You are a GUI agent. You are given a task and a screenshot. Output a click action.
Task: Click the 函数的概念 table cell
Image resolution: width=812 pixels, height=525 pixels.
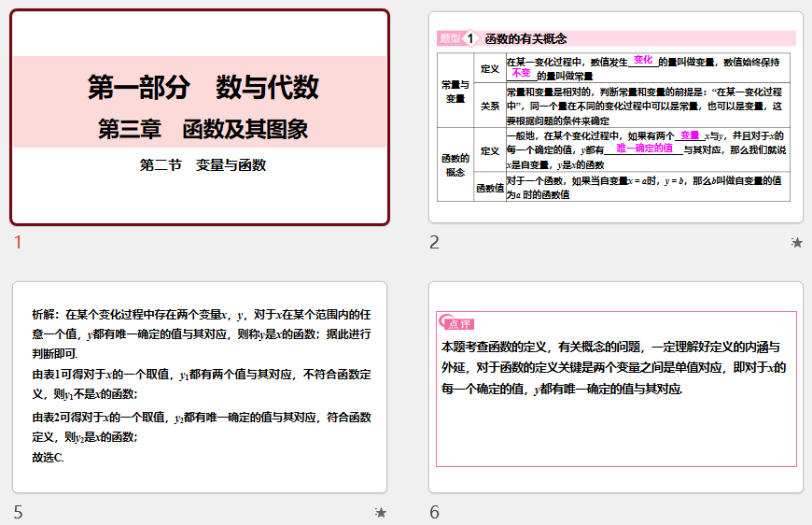pos(455,164)
